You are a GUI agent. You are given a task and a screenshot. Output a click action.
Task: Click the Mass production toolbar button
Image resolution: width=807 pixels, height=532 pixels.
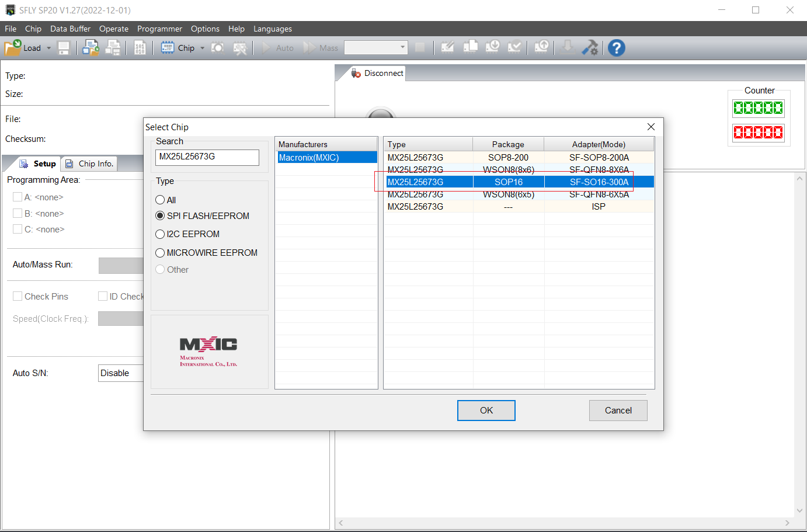(x=321, y=48)
